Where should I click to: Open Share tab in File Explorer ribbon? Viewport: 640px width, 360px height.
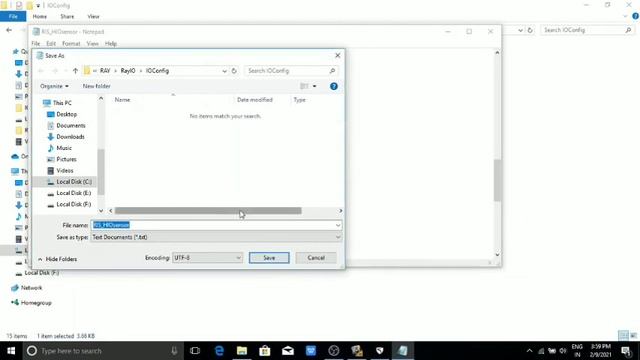67,16
